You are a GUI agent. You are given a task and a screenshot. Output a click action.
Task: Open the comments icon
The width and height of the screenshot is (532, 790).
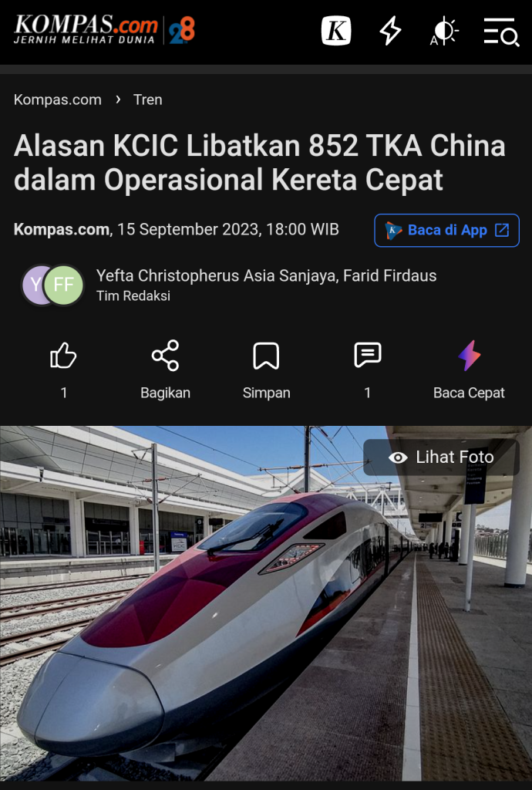click(368, 355)
